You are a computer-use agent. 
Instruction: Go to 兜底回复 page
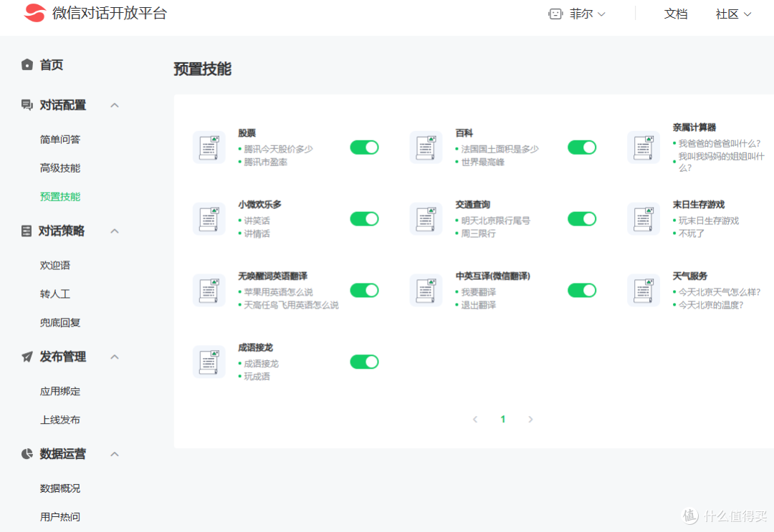click(60, 322)
